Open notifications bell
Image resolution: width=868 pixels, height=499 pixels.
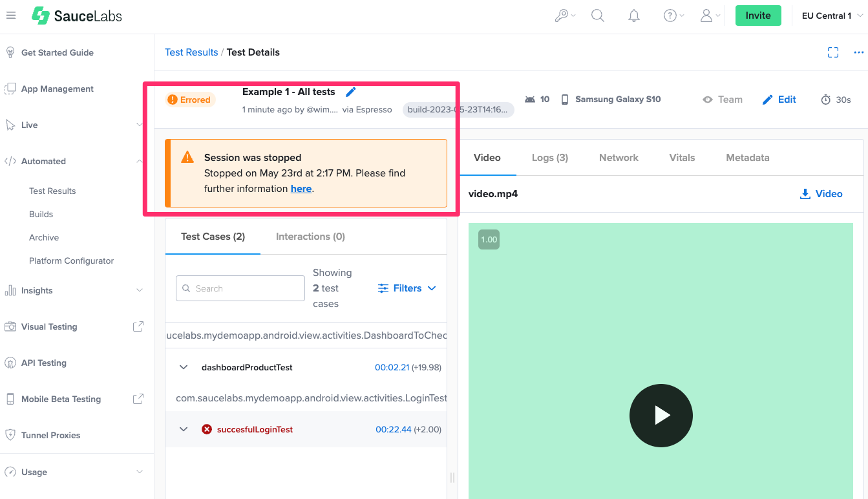point(634,16)
